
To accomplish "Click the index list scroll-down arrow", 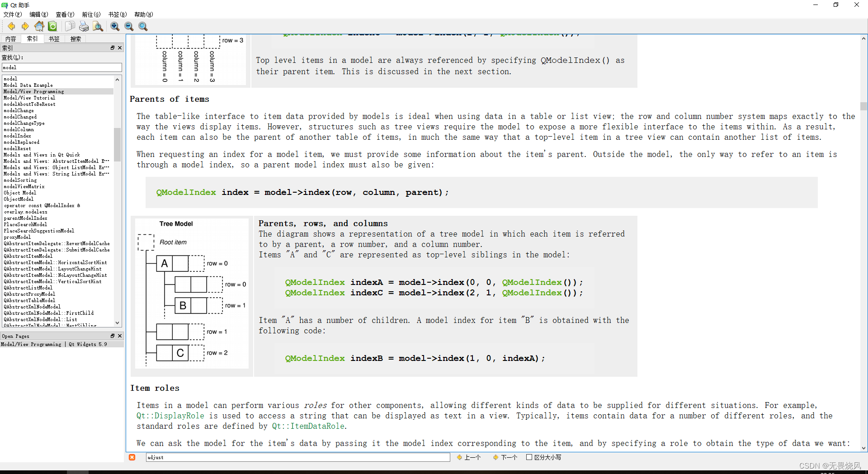I will 118,323.
